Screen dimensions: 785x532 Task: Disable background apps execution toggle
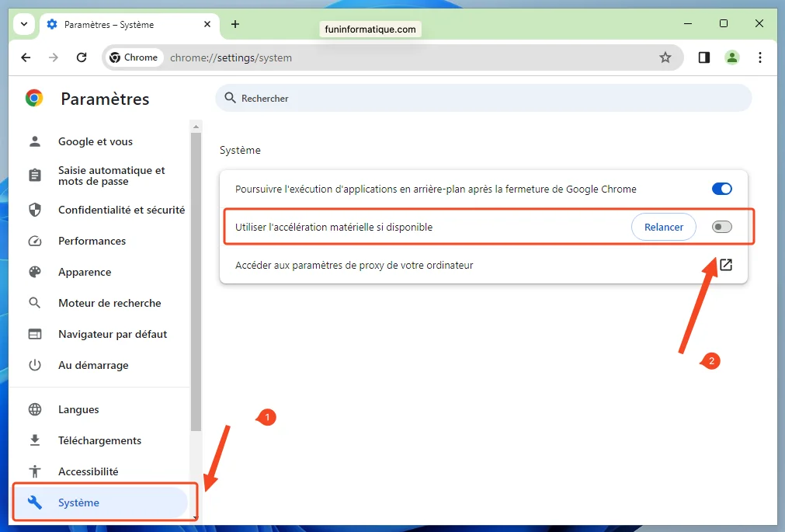tap(721, 188)
